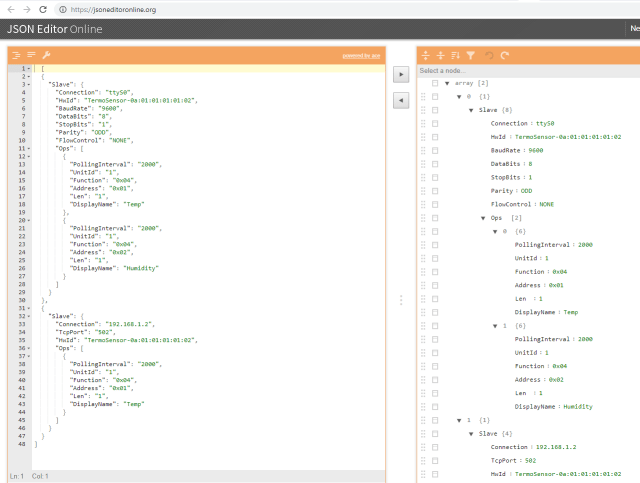Click the splitter dots between the two panels
640x483 pixels.
point(401,300)
